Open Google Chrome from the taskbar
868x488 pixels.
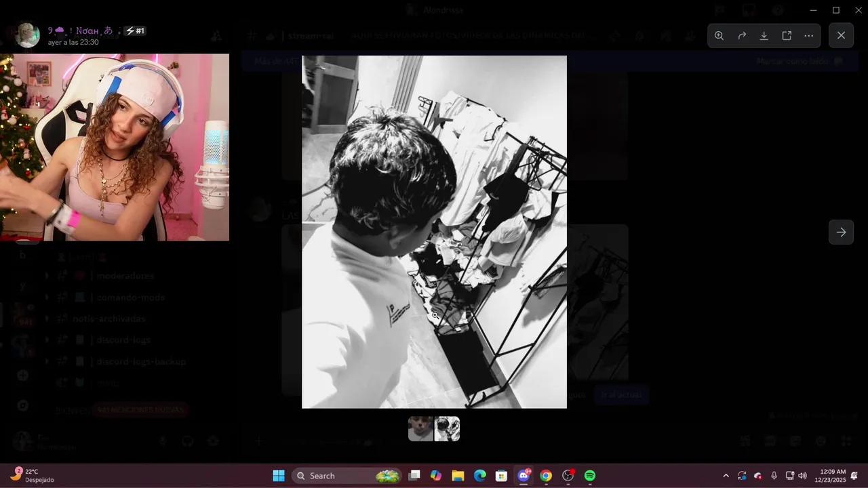546,476
